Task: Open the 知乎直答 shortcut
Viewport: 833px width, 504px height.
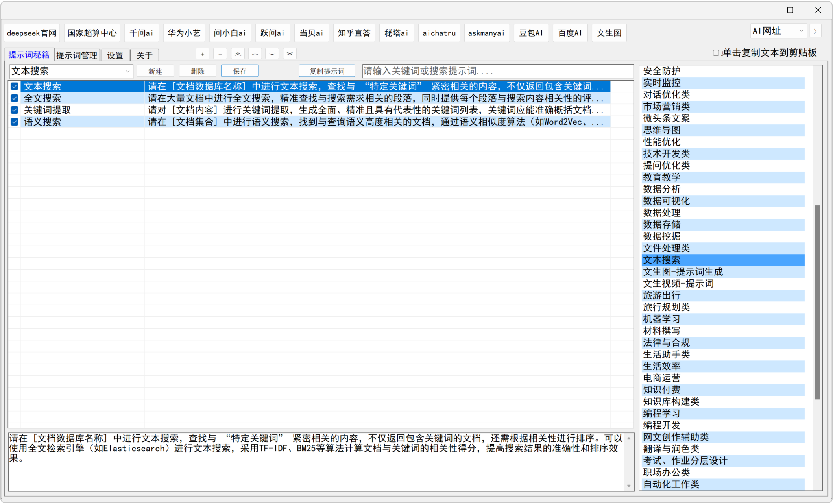Action: [354, 33]
